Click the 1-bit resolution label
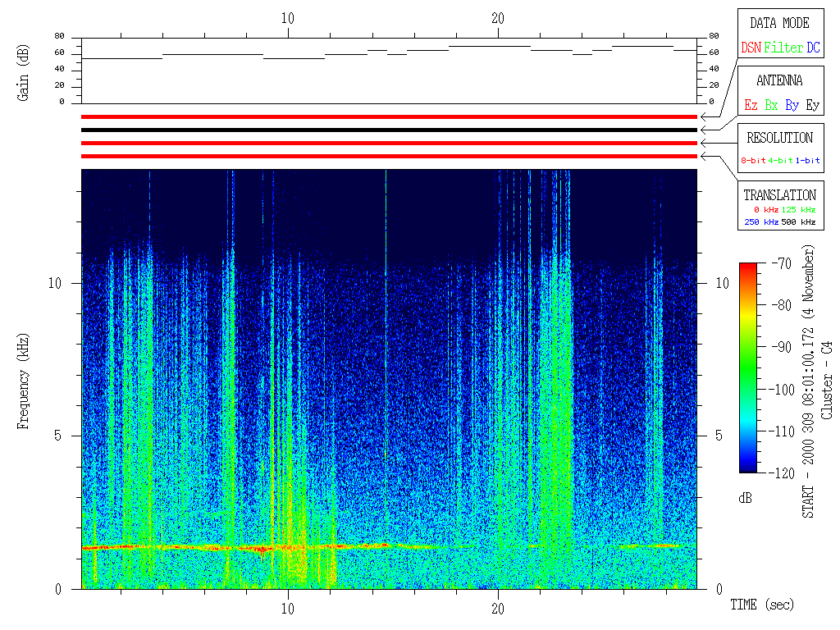840x630 pixels. 808,161
